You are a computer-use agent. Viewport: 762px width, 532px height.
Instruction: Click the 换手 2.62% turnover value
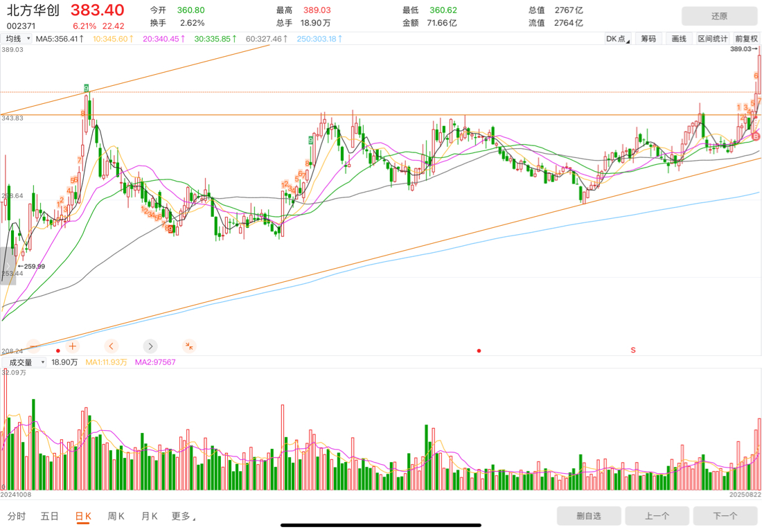[193, 23]
